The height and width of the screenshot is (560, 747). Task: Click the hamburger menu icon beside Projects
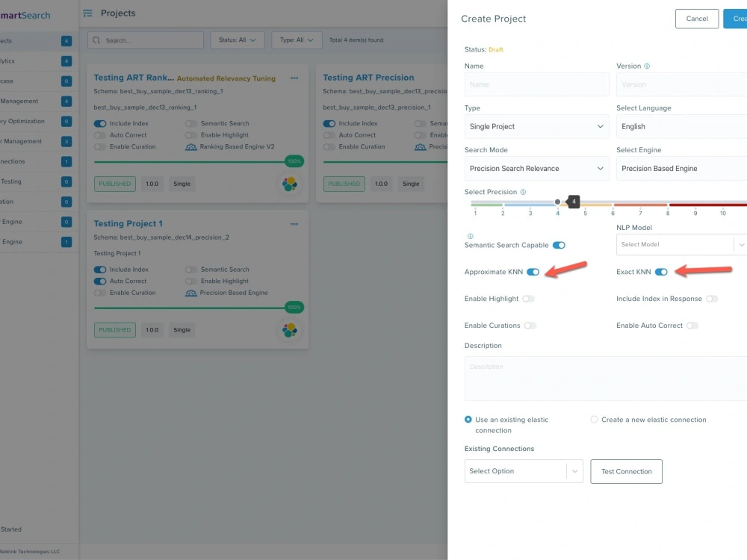pyautogui.click(x=87, y=13)
